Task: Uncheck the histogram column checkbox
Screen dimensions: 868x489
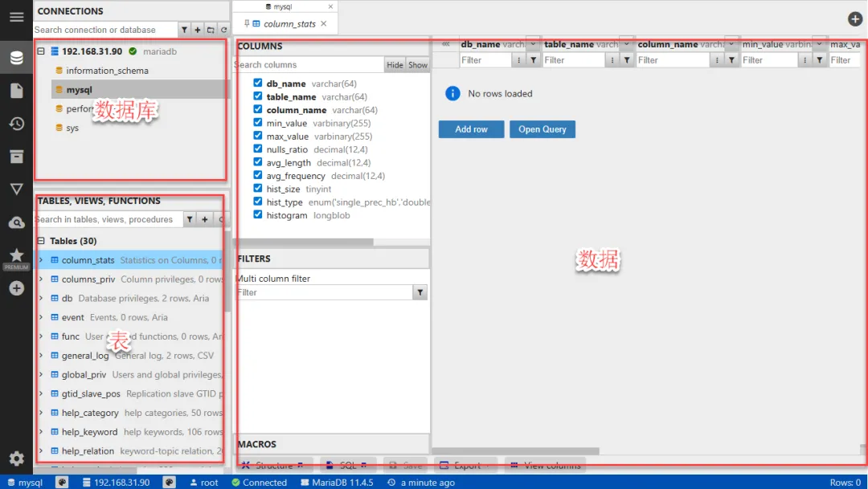Action: click(257, 214)
